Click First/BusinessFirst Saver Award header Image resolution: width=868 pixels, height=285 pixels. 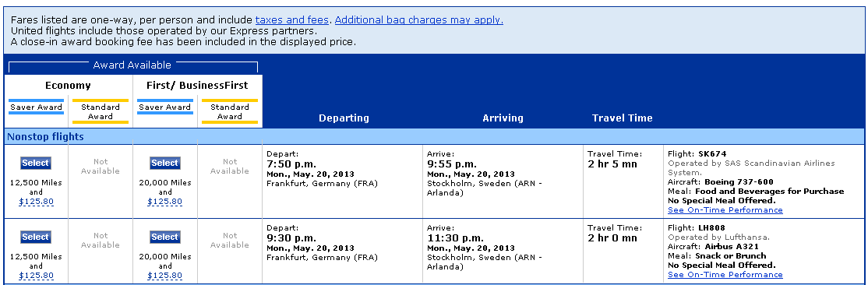[x=165, y=107]
